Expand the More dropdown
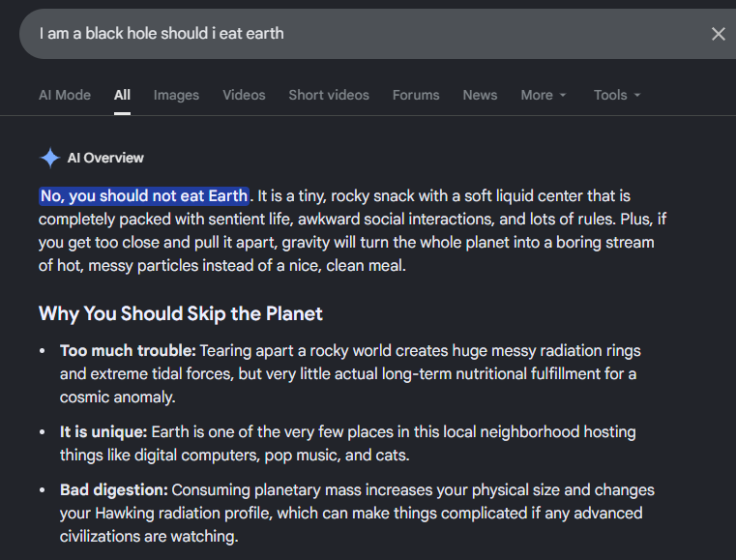Viewport: 736px width, 560px height. (x=544, y=95)
